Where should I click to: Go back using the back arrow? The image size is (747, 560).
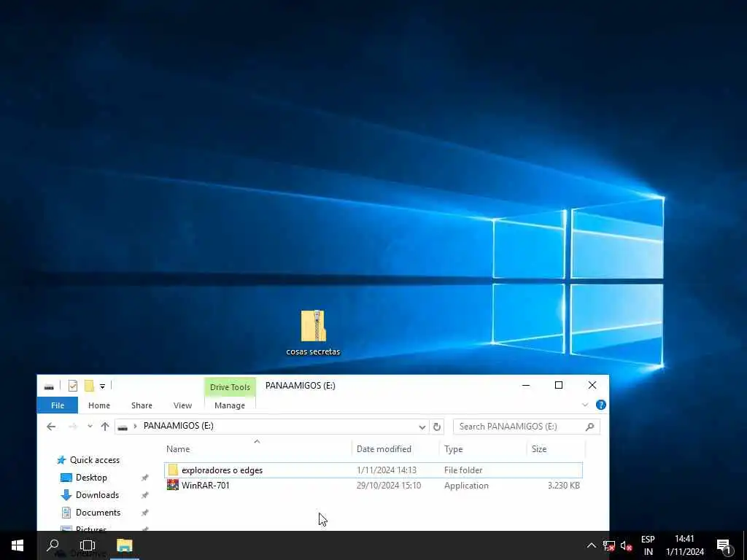pos(51,426)
